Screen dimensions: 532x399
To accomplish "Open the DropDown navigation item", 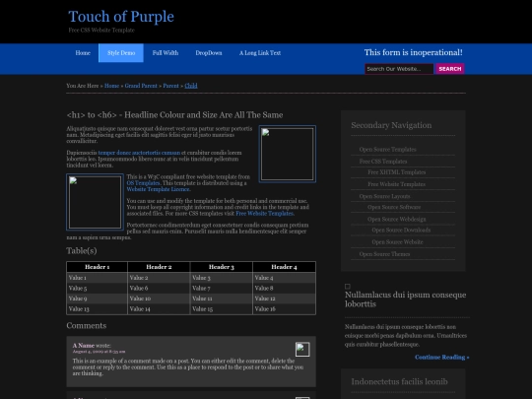I will click(209, 53).
